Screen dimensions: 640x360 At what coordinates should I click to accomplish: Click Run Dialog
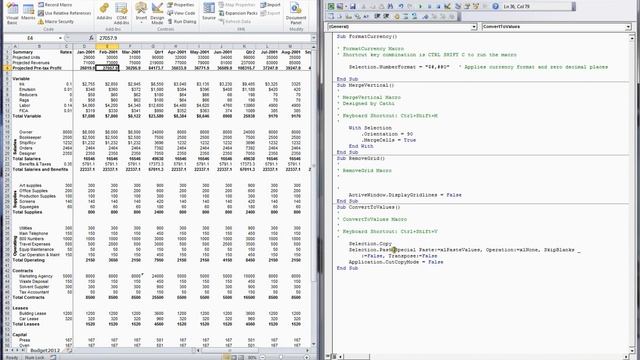(181, 21)
